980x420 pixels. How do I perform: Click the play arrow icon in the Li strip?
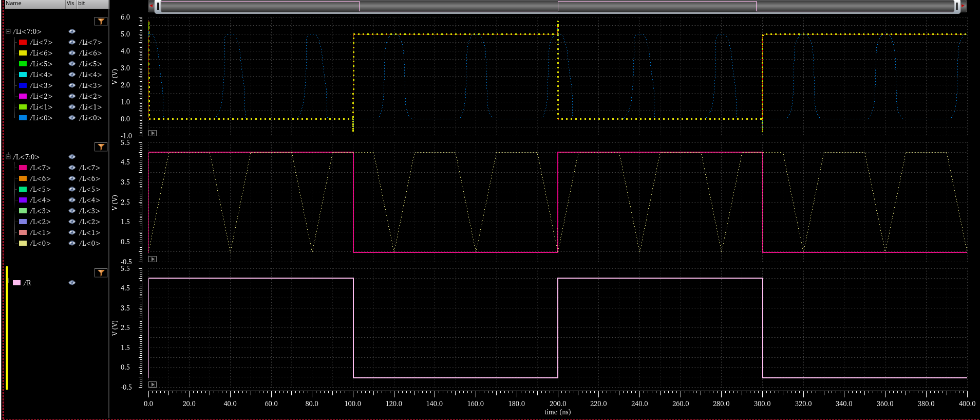(153, 133)
